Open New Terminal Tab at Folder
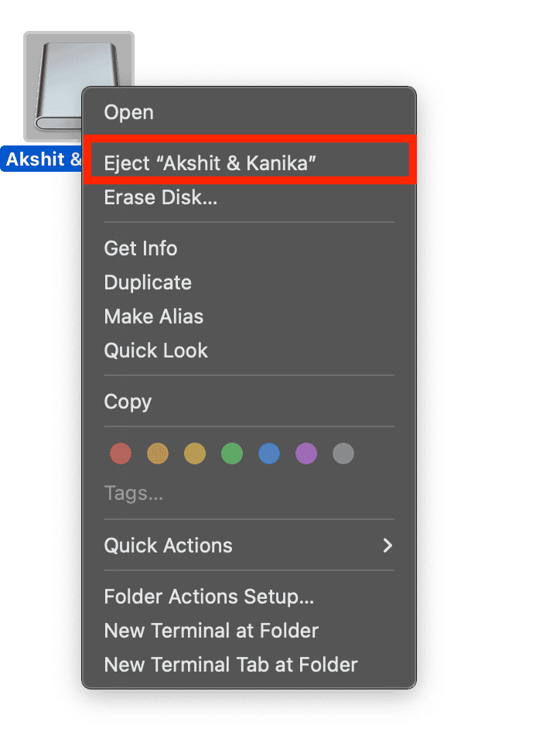This screenshot has width=553, height=756. [x=230, y=665]
